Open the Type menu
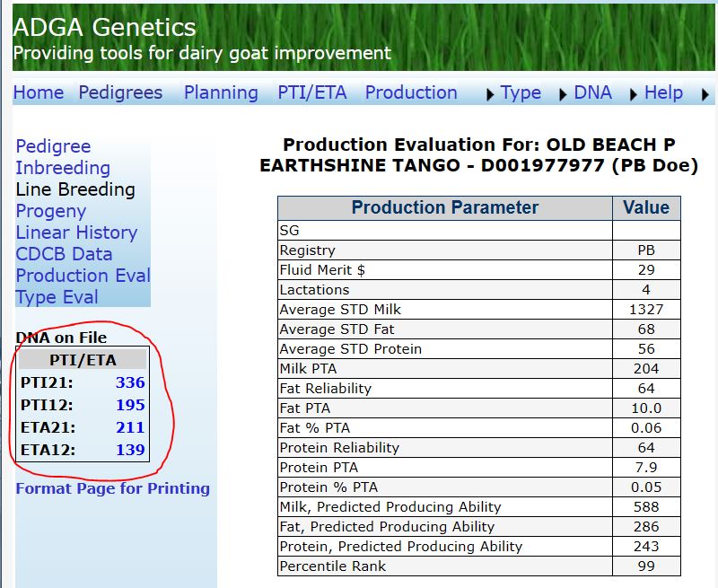 [x=521, y=92]
